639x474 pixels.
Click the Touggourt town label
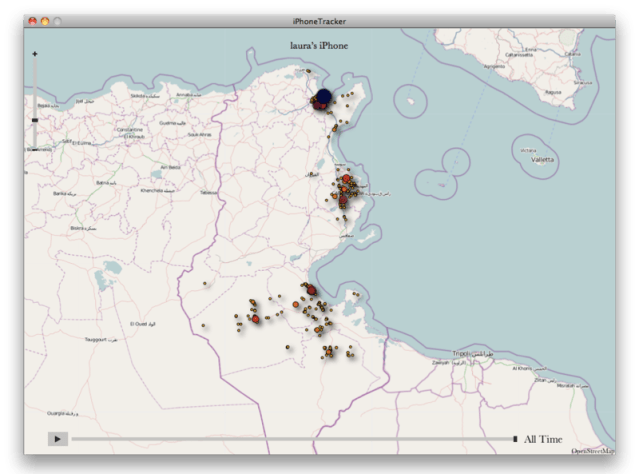(x=96, y=340)
